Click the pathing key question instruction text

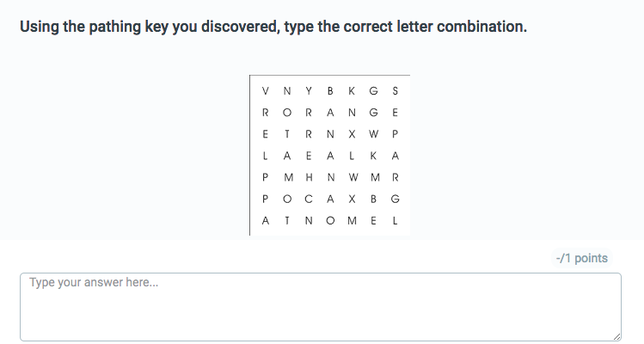[x=273, y=26]
